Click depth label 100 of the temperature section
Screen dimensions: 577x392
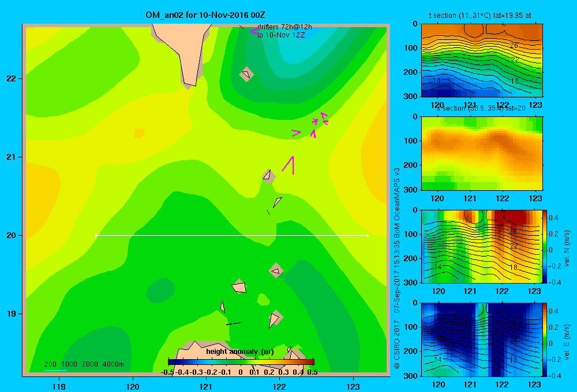(412, 48)
